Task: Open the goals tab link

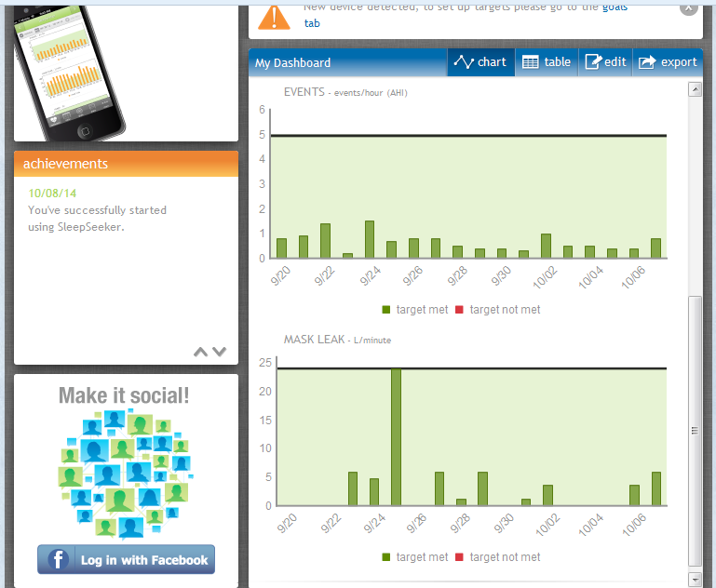Action: [615, 7]
